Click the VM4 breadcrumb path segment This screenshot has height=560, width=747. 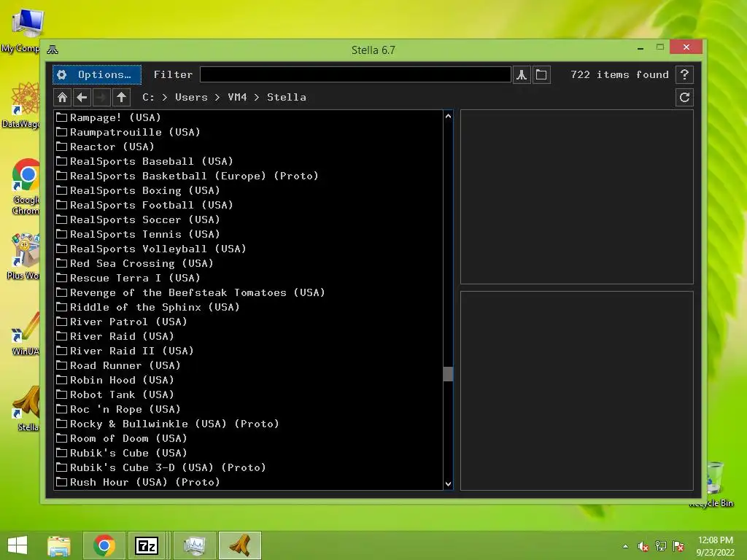point(237,97)
